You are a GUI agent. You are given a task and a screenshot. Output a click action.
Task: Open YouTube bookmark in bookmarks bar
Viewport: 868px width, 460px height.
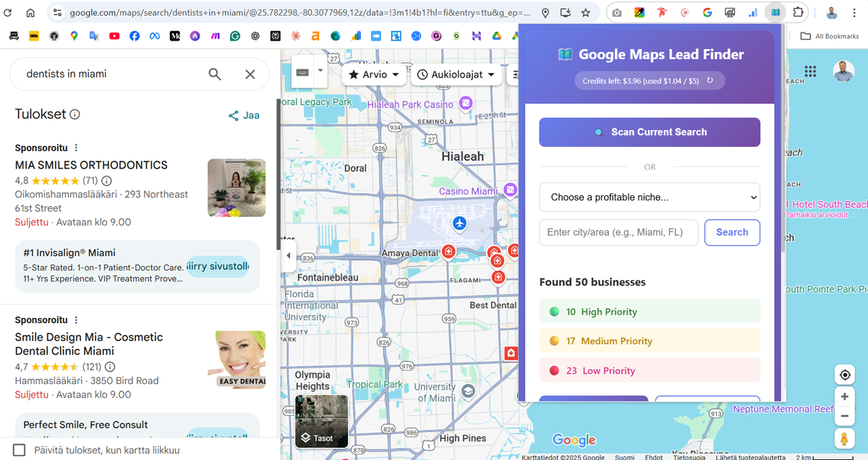[x=114, y=35]
